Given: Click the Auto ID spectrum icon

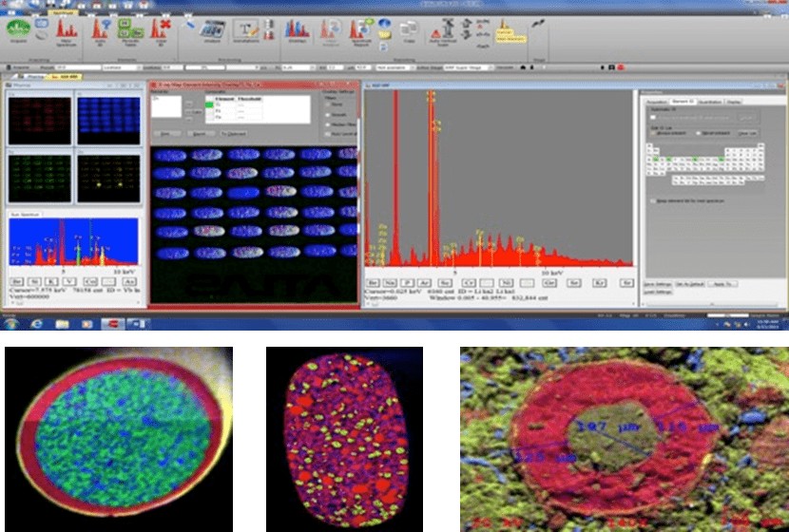Looking at the screenshot, I should 101,30.
